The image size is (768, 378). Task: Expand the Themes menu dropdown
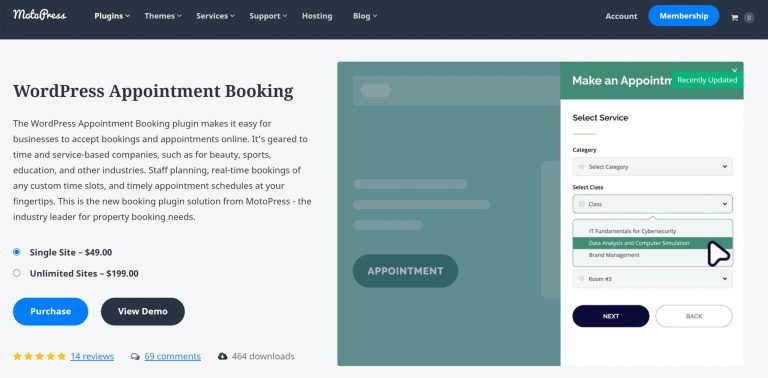[x=163, y=16]
